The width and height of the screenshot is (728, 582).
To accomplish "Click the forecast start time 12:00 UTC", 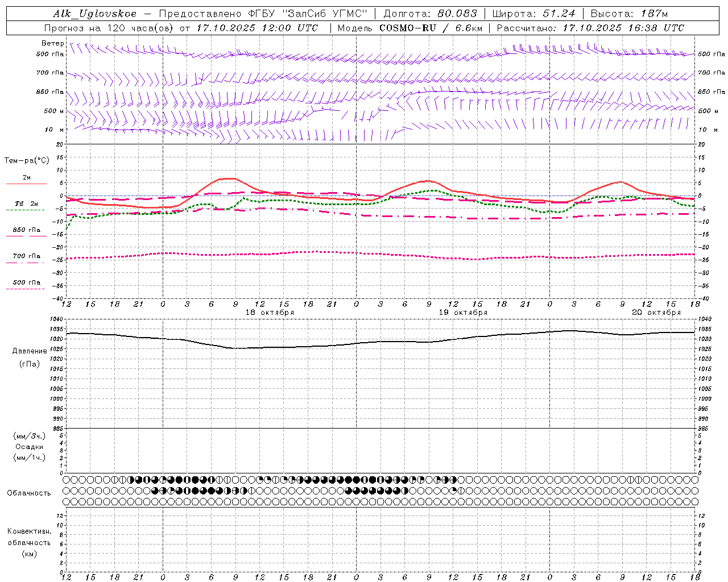I will pyautogui.click(x=290, y=28).
